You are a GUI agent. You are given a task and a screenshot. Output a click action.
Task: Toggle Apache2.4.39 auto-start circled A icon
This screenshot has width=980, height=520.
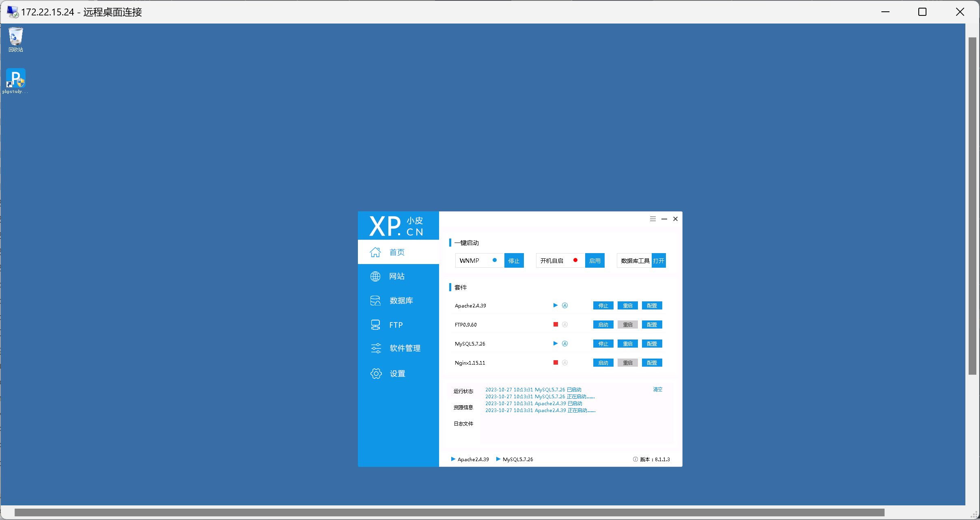(565, 305)
